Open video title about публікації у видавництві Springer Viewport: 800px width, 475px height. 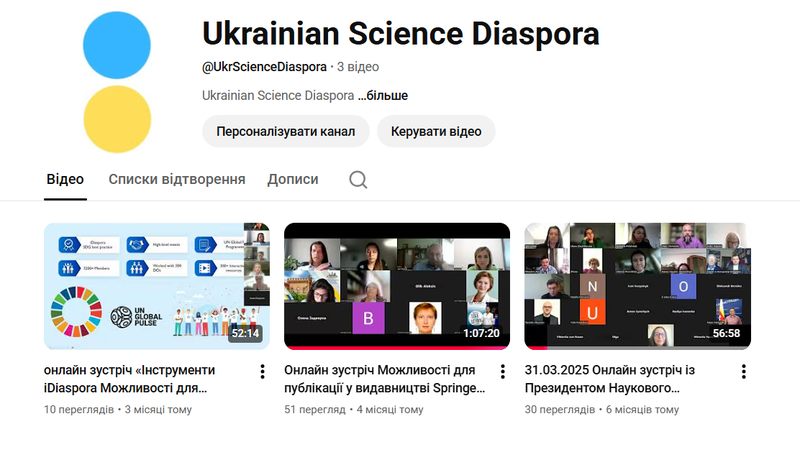(x=385, y=379)
